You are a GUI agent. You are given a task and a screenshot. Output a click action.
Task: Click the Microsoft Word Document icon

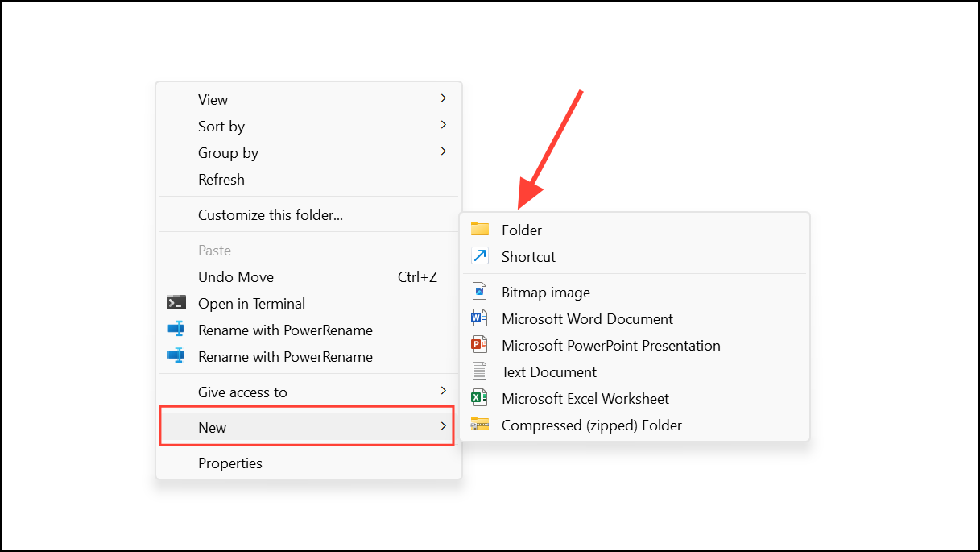(x=480, y=318)
